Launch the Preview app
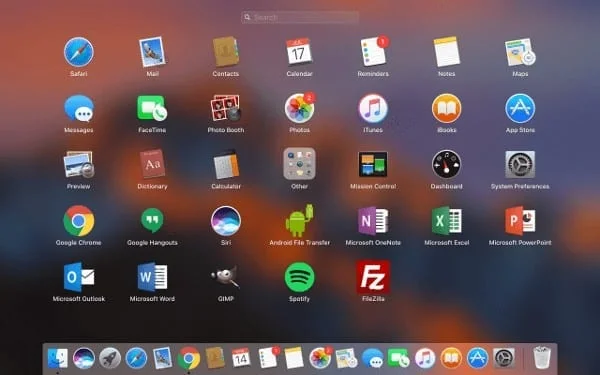Image resolution: width=600 pixels, height=375 pixels. [x=78, y=165]
